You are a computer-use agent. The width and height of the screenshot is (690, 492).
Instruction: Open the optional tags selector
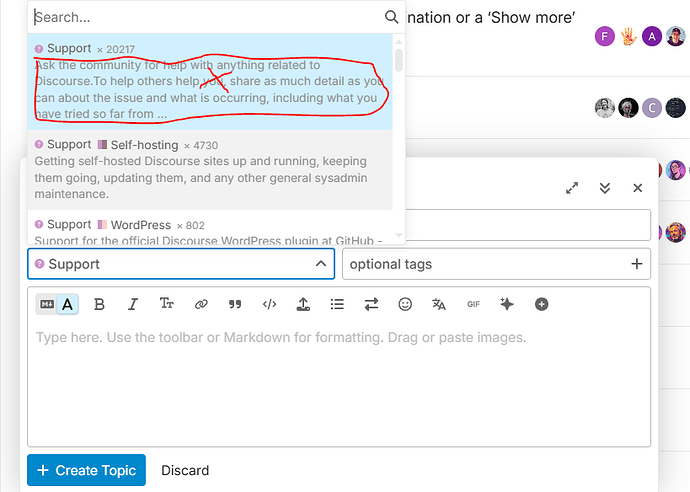[496, 264]
